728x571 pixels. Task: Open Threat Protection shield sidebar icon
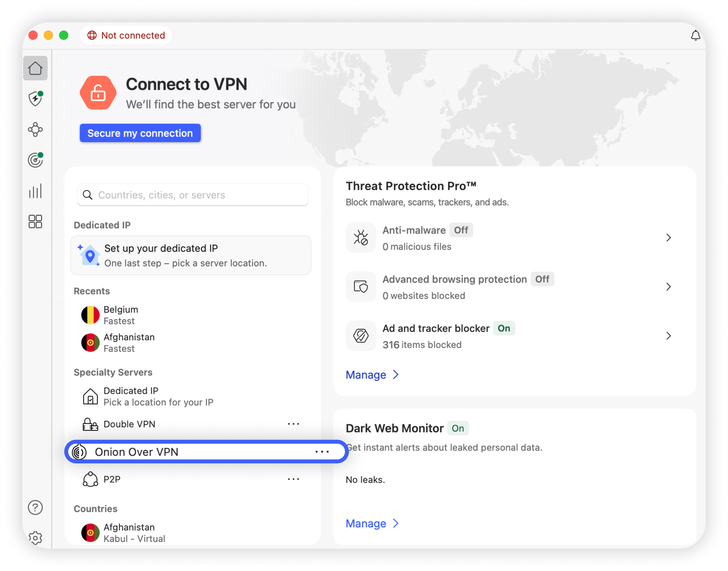pyautogui.click(x=35, y=99)
